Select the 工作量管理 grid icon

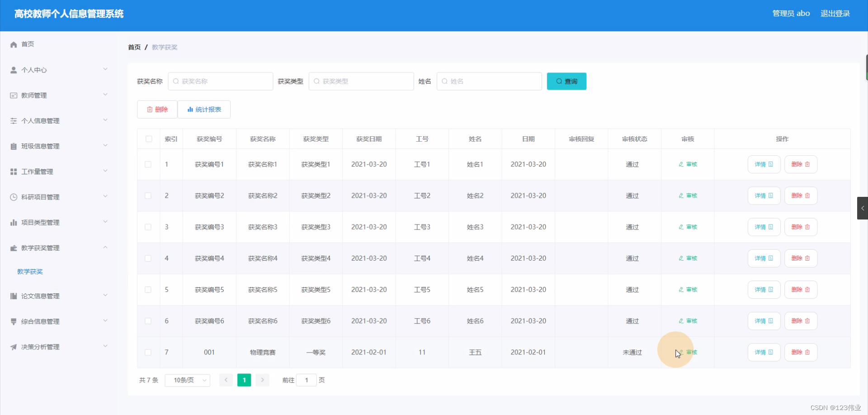click(13, 172)
